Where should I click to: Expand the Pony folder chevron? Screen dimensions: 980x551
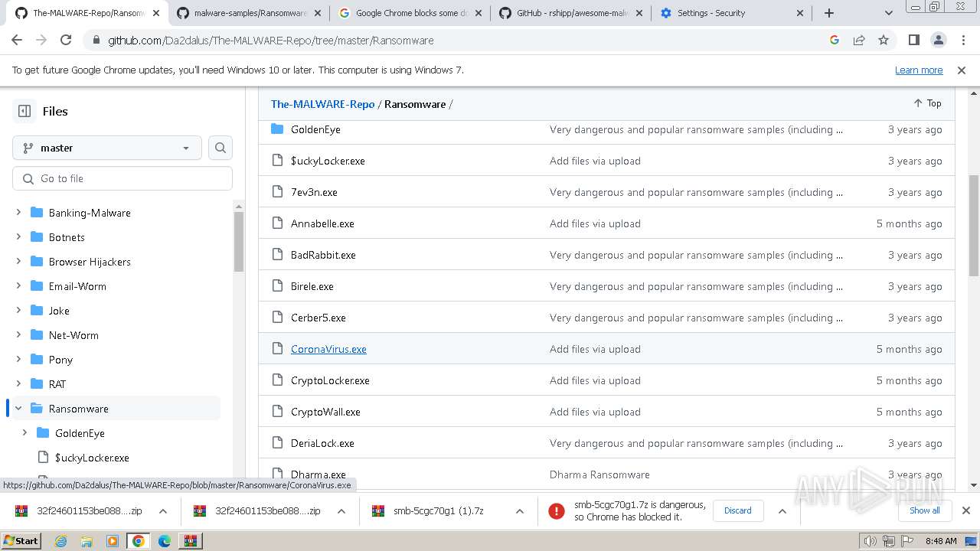coord(18,360)
